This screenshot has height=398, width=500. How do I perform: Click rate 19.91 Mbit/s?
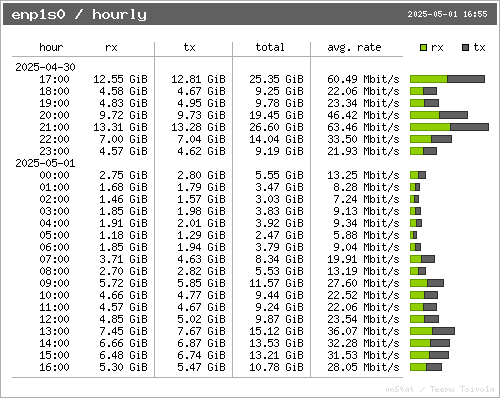(363, 259)
